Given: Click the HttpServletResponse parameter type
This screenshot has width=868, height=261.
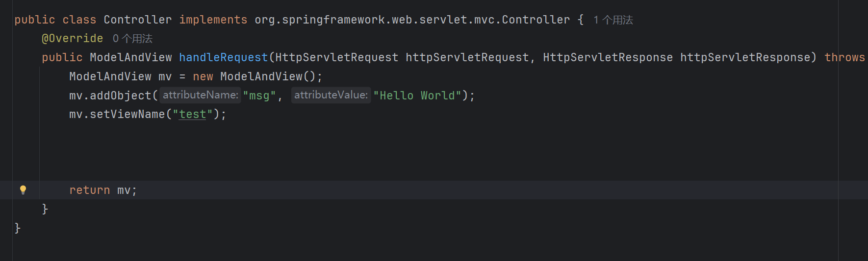Looking at the screenshot, I should coord(608,57).
